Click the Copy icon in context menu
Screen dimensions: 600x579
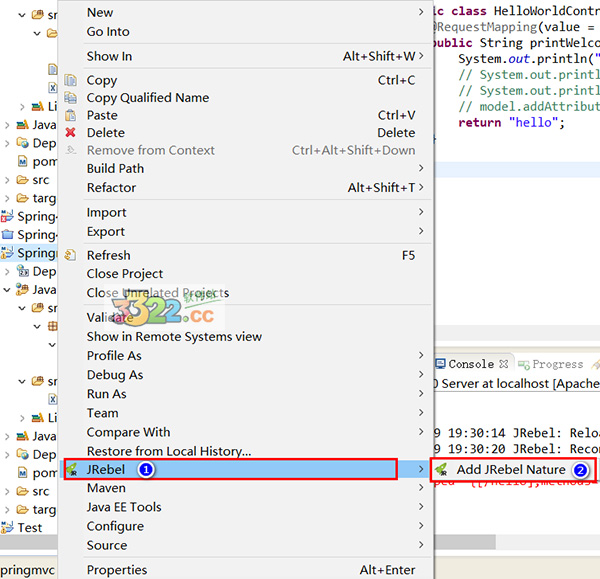70,80
